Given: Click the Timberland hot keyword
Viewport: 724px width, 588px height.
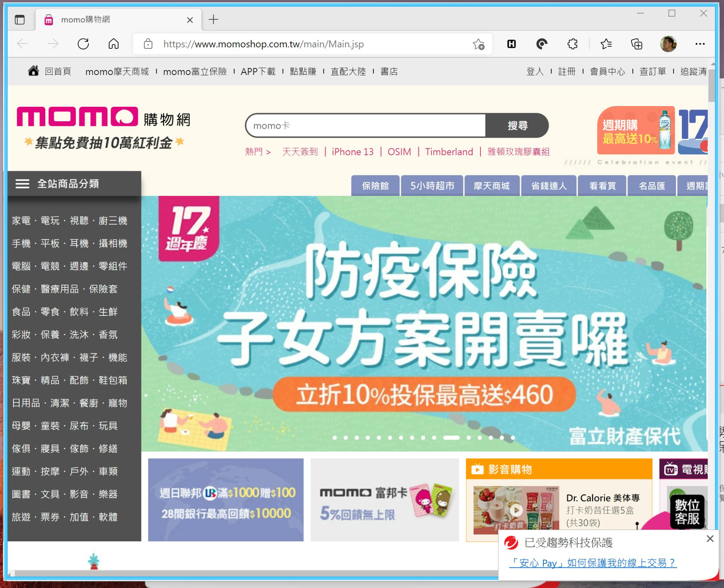Looking at the screenshot, I should pos(449,152).
